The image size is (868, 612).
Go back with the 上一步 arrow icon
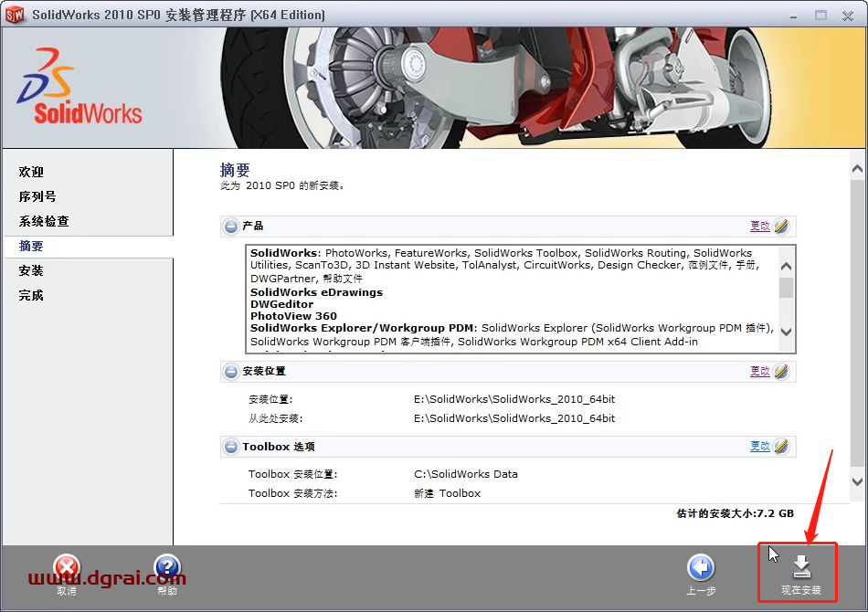pyautogui.click(x=701, y=568)
